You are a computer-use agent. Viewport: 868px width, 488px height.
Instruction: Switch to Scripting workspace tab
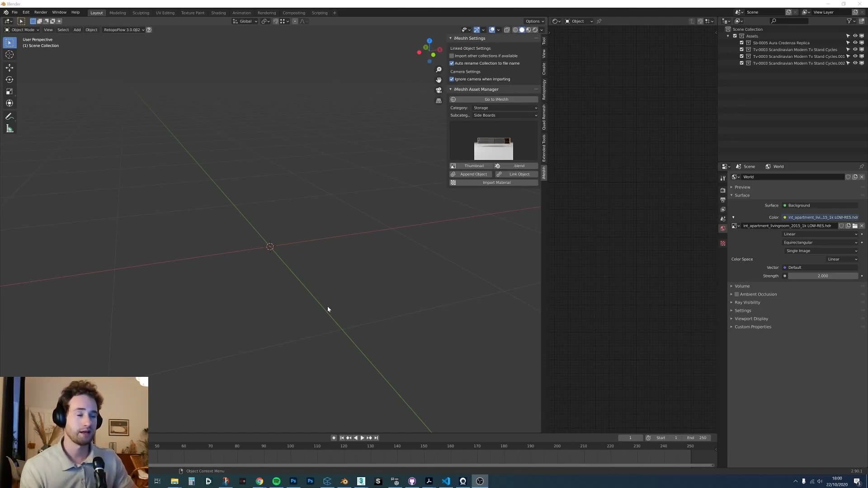320,13
